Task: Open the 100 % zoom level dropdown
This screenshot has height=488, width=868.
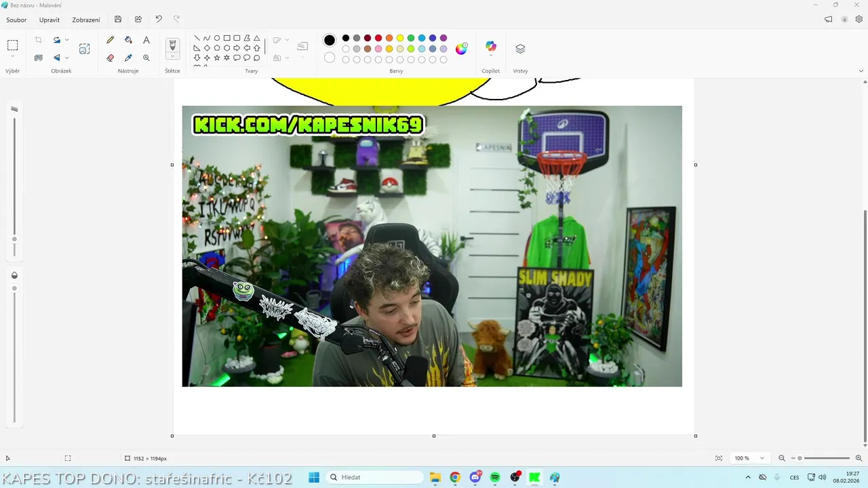Action: pyautogui.click(x=749, y=458)
